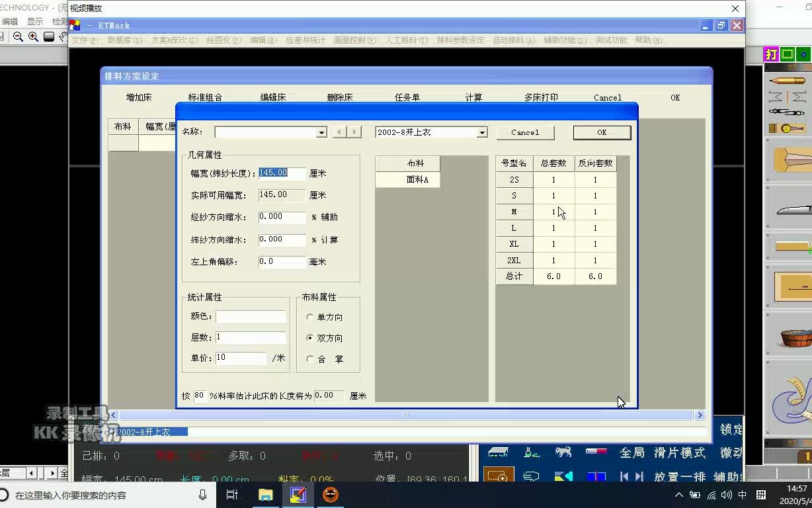Open the 人工排料 menu
Viewport: 812px width, 508px height.
click(405, 40)
